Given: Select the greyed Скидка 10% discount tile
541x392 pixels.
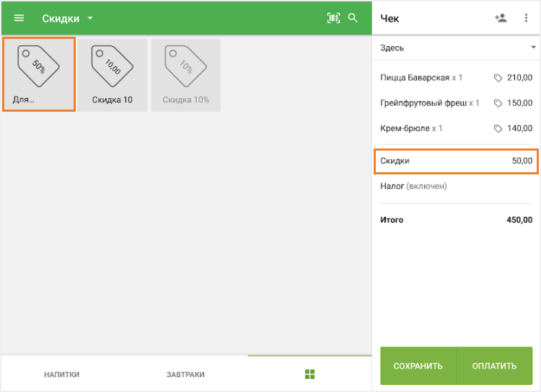Looking at the screenshot, I should [186, 74].
